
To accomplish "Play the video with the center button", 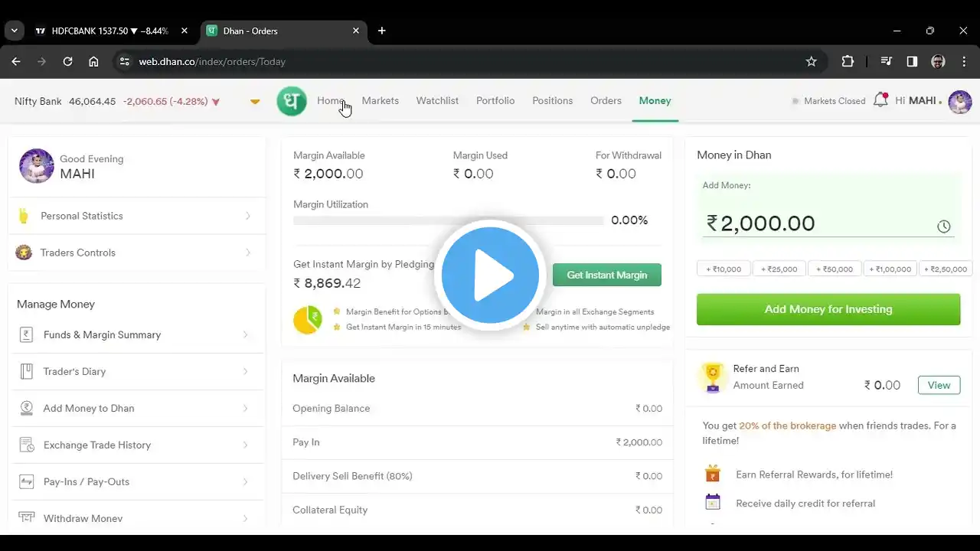I will point(490,275).
